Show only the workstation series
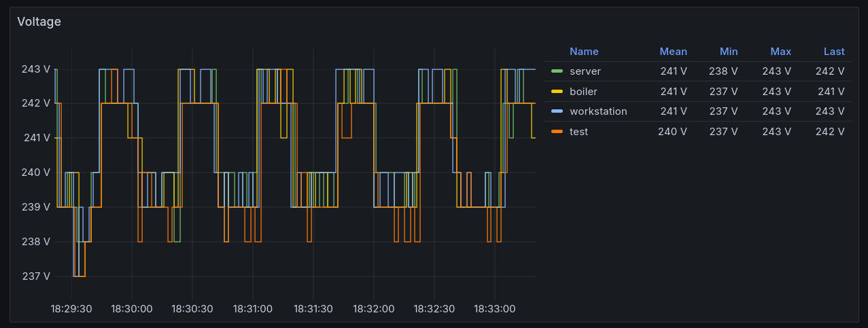This screenshot has height=328, width=868. 598,111
